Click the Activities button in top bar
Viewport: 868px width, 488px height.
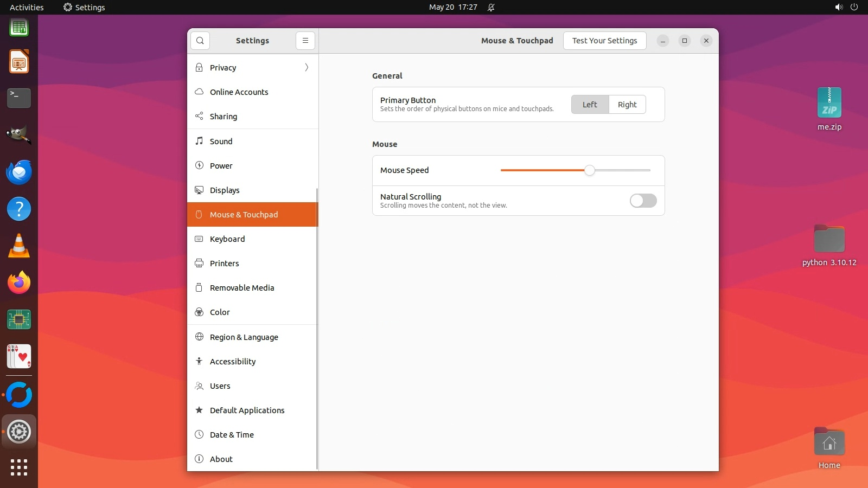(x=27, y=7)
